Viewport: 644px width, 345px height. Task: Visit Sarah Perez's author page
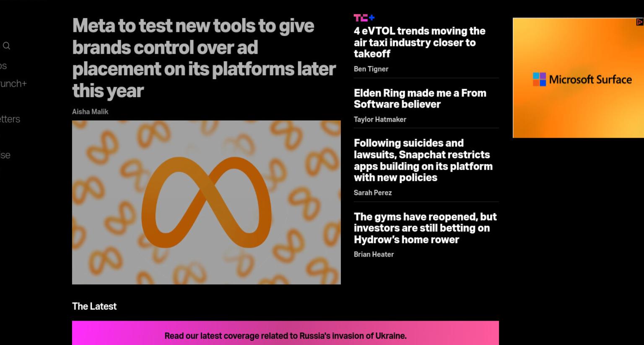(373, 193)
